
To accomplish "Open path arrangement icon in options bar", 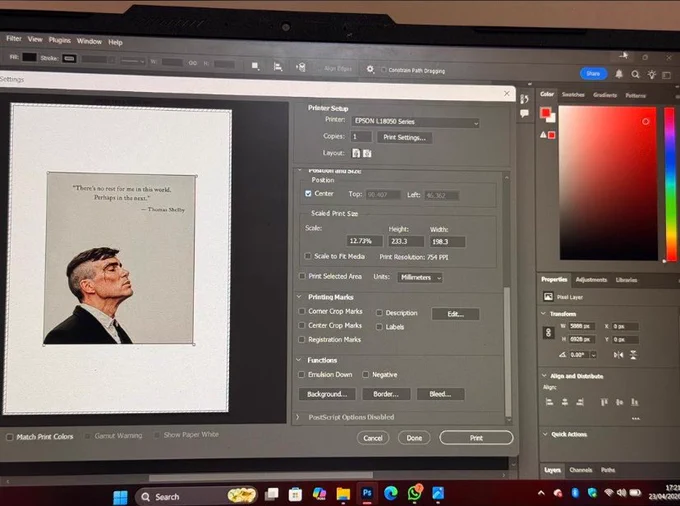I will [x=301, y=67].
